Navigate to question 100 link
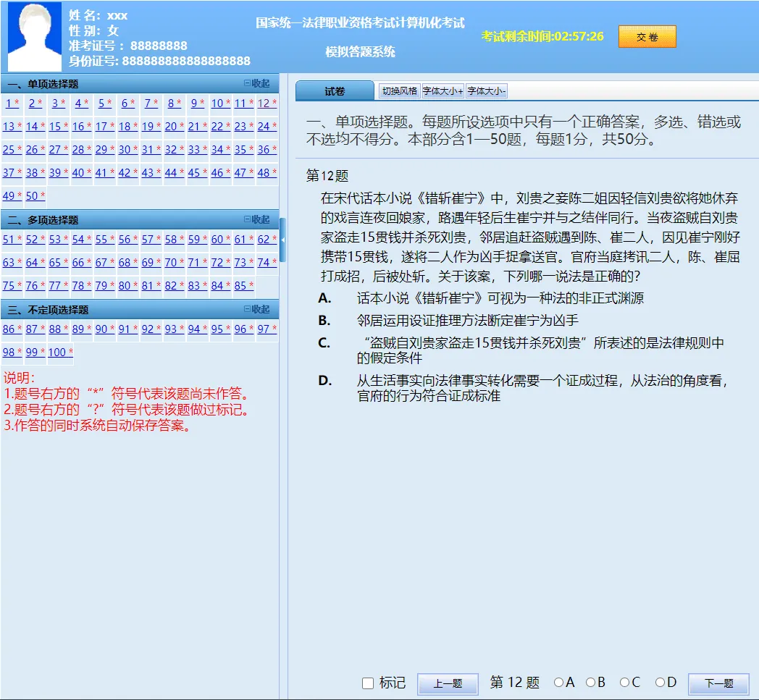759x700 pixels. tap(56, 353)
